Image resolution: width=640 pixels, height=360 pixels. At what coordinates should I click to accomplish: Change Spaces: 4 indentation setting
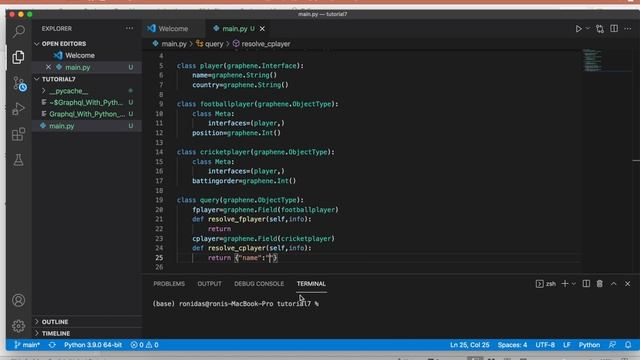512,345
